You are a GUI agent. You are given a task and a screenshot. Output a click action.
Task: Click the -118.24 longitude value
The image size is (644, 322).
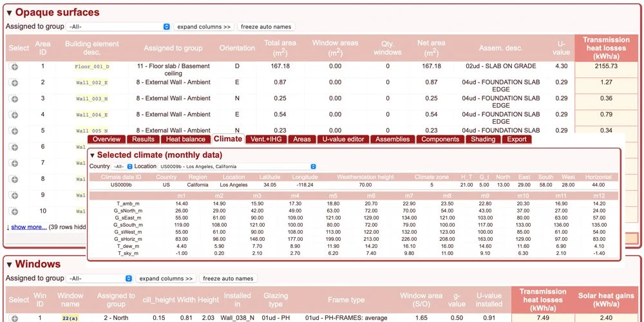coord(305,185)
